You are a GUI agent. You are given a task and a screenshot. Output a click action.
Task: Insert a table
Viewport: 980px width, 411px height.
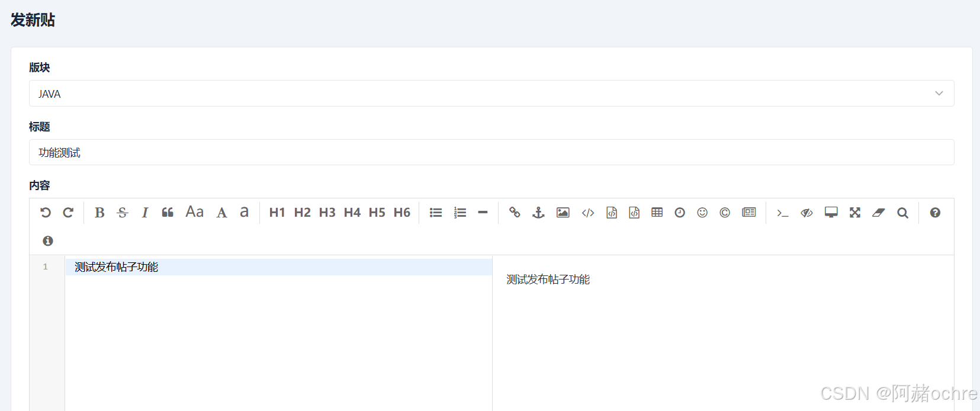(657, 213)
